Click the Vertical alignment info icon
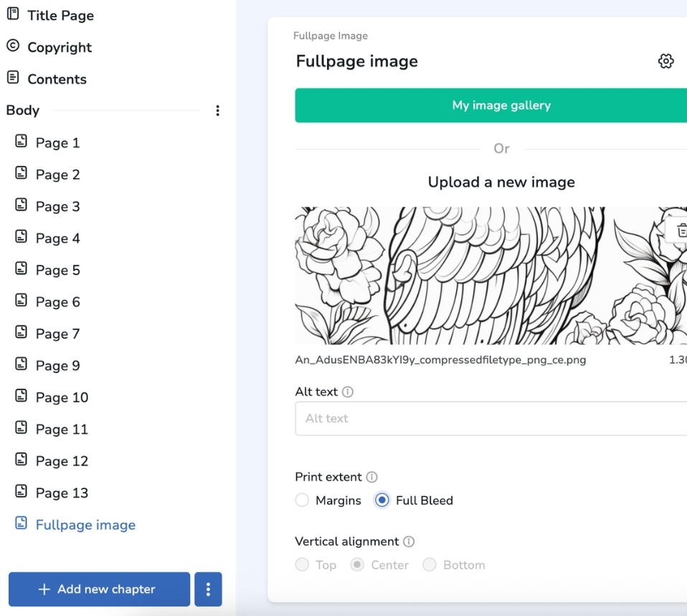687x616 pixels. [x=409, y=542]
